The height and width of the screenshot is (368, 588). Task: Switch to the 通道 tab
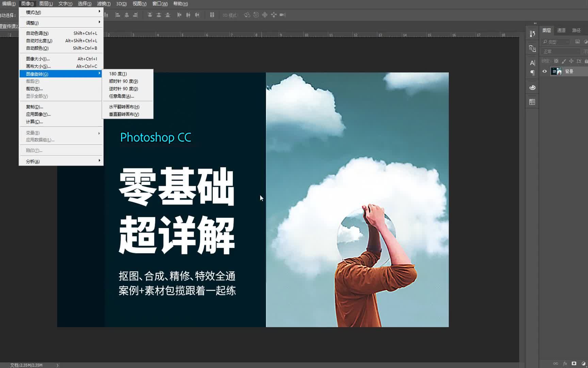tap(561, 30)
